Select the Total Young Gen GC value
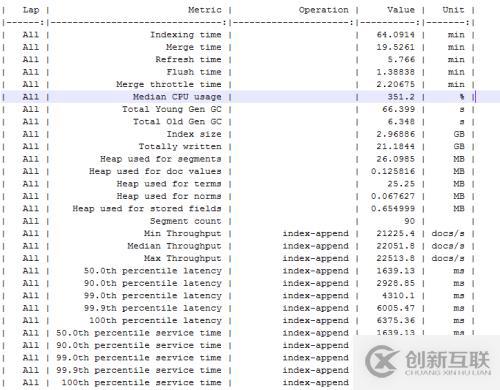Screen dimensions: 500x390 (398, 109)
